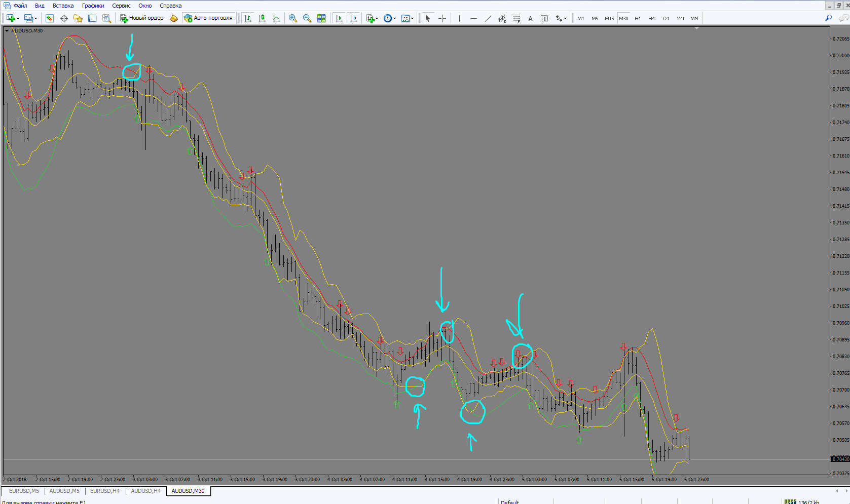Open the periodicity clock dropdown

coord(390,18)
